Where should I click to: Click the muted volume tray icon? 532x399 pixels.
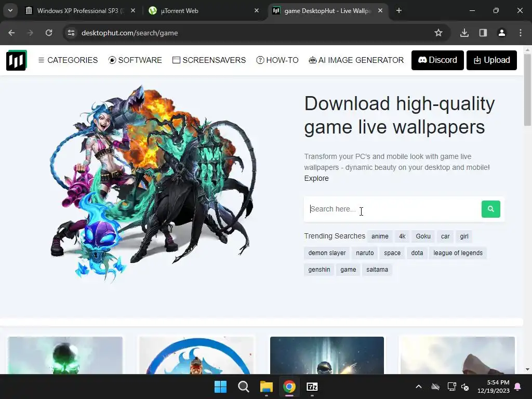(x=465, y=387)
